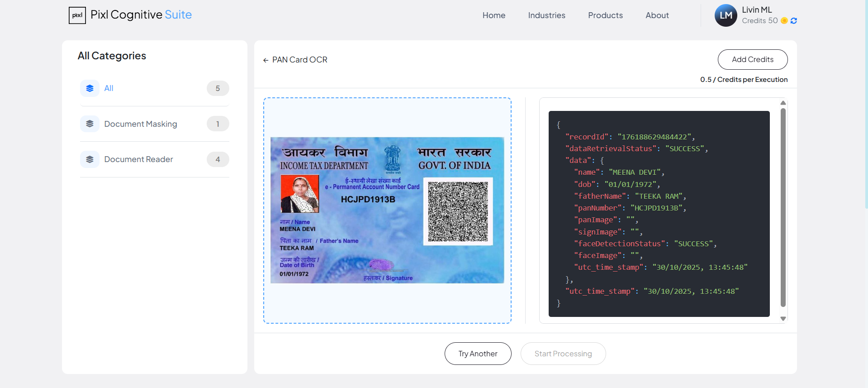This screenshot has width=868, height=388.
Task: Click the JSON panel scroll down arrow
Action: (783, 319)
